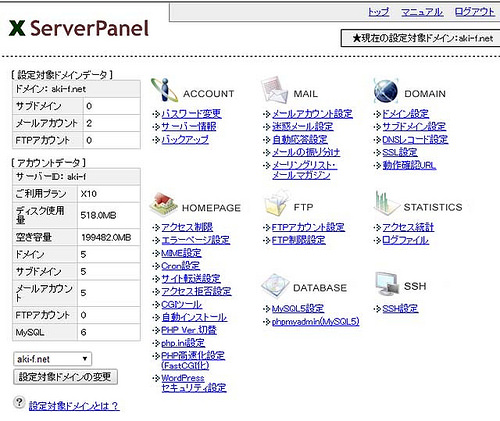Image resolution: width=500 pixels, height=421 pixels.
Task: Open 迷惑メール設定 link
Action: pos(303,127)
